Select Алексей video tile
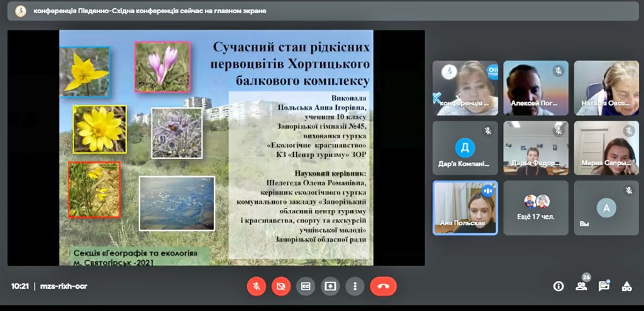 [x=536, y=88]
